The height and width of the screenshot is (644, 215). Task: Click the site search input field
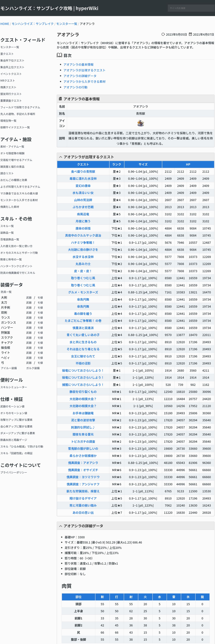[x=191, y=8]
